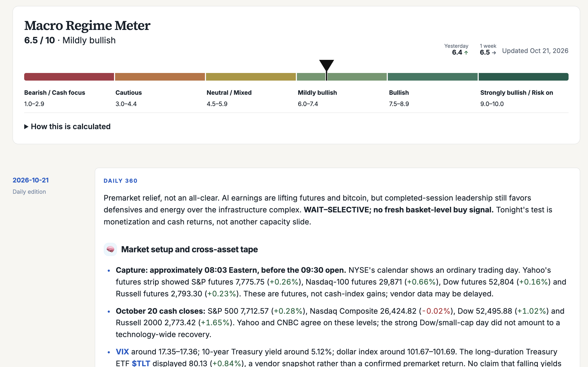Click the 6.0–7.4 range value
Image resolution: width=588 pixels, height=367 pixels.
pyautogui.click(x=308, y=104)
